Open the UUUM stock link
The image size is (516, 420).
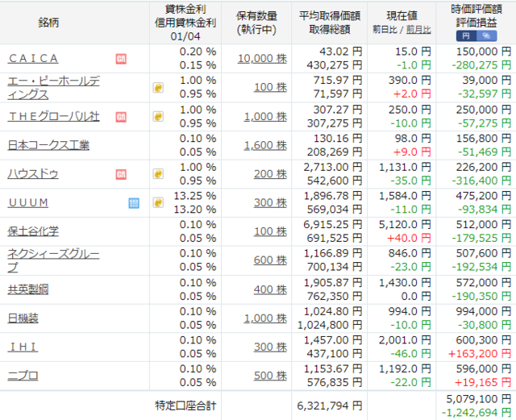[x=28, y=203]
